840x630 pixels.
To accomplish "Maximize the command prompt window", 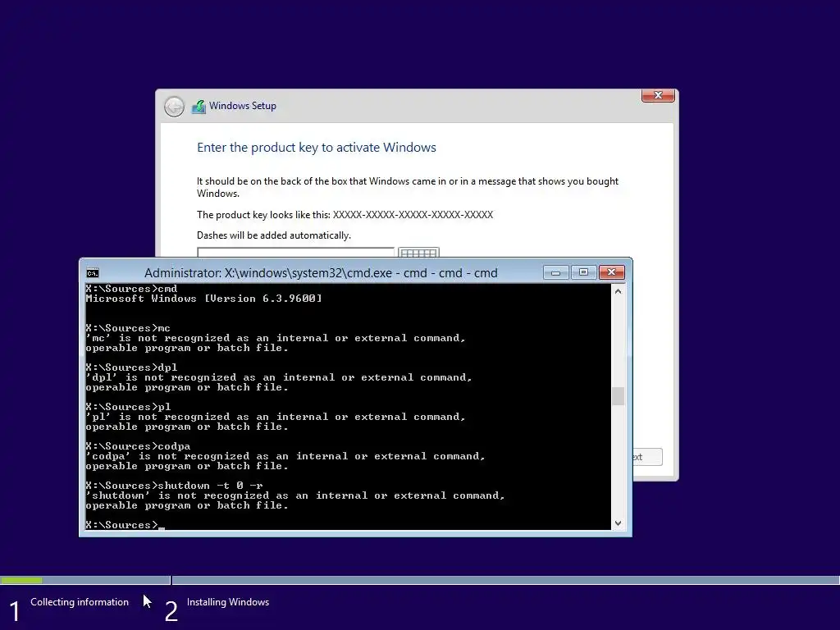I will pyautogui.click(x=583, y=272).
